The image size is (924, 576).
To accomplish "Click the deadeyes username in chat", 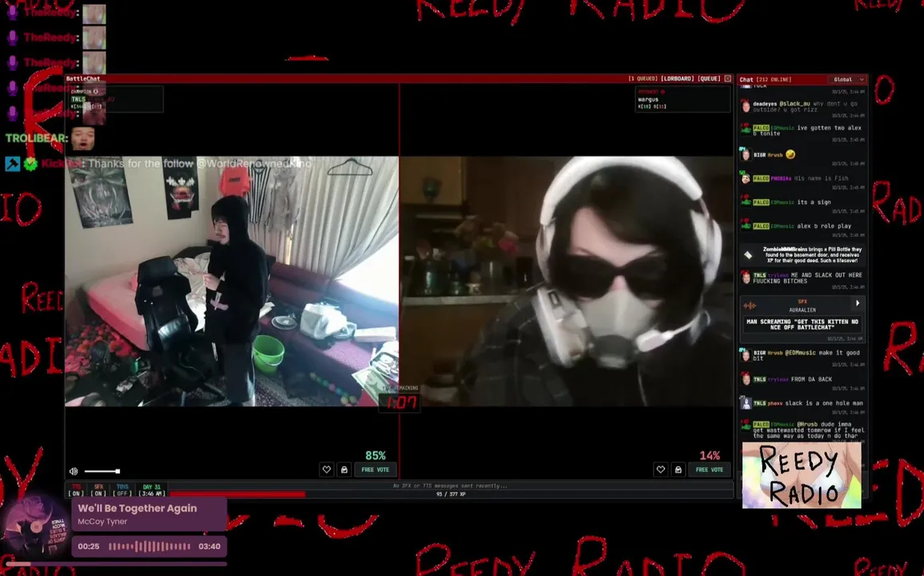I will point(765,104).
